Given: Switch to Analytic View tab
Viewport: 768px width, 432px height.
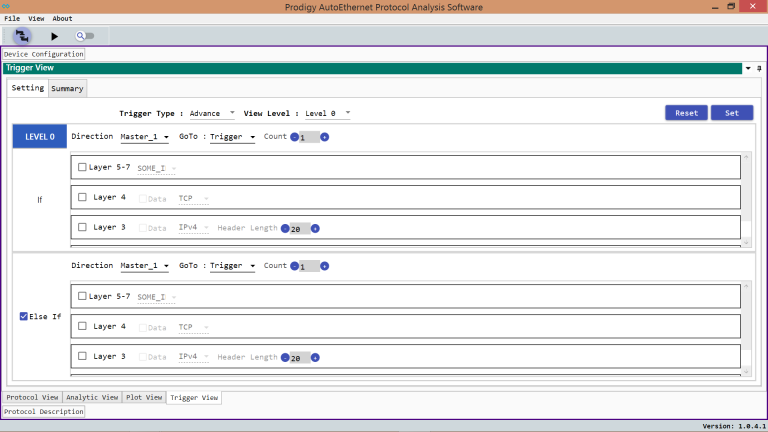Looking at the screenshot, I should (x=92, y=397).
